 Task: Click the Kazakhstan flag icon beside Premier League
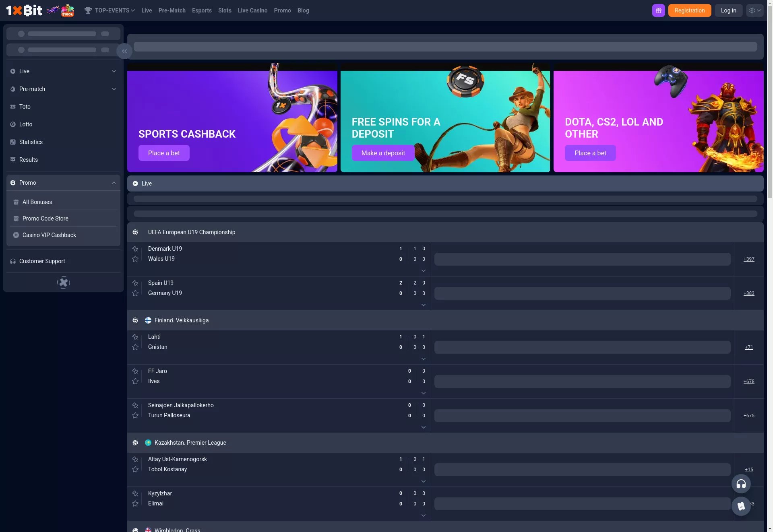pyautogui.click(x=148, y=443)
